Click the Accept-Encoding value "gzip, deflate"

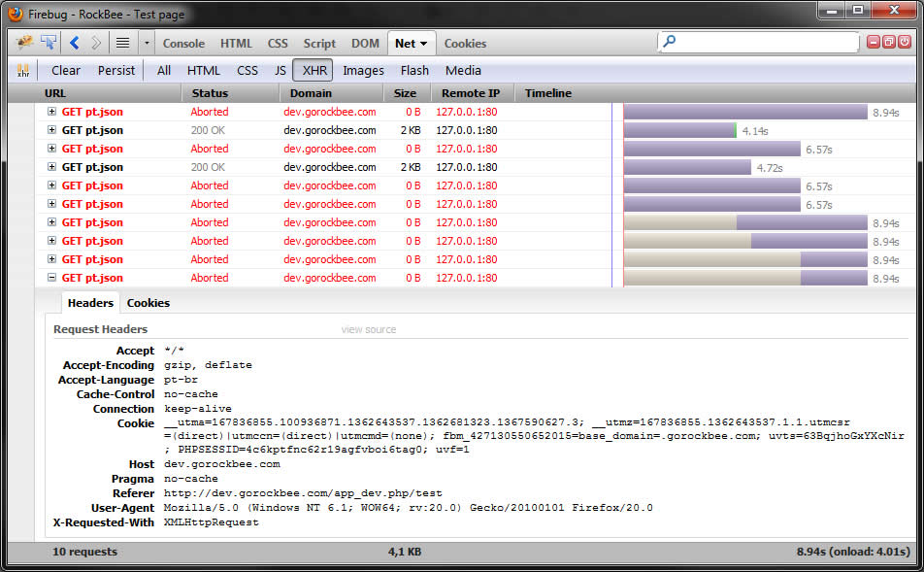208,365
